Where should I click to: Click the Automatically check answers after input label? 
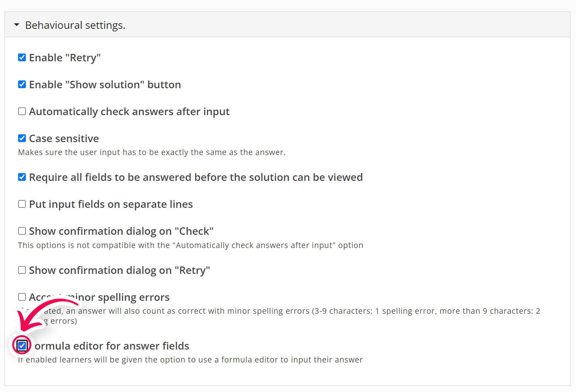click(129, 111)
